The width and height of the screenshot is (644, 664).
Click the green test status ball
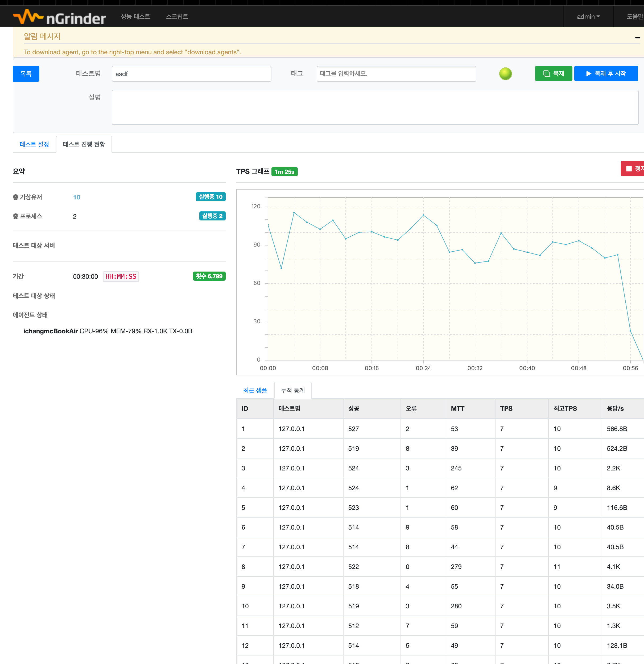click(x=505, y=73)
